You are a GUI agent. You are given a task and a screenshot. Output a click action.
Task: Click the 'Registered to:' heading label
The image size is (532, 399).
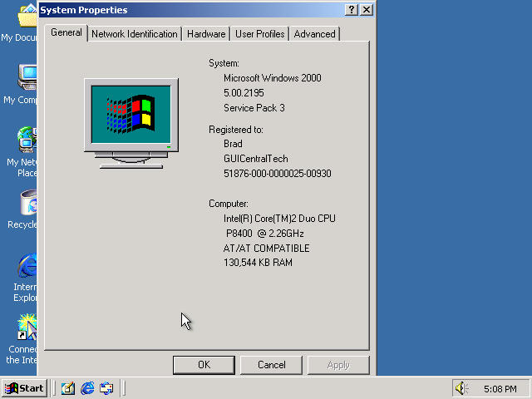point(236,130)
